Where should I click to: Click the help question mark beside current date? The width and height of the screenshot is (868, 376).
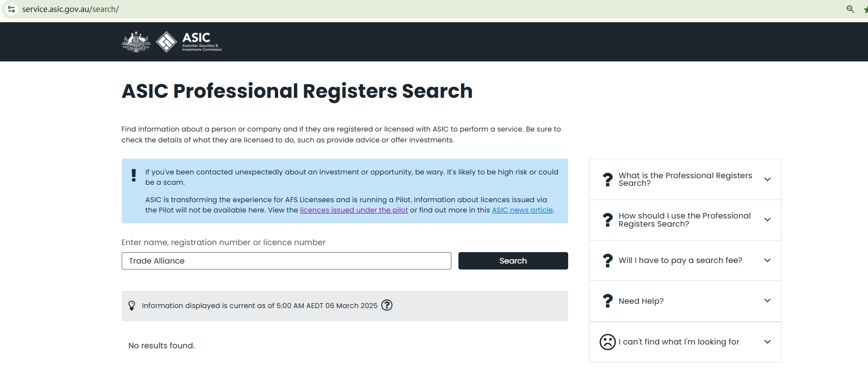click(x=387, y=305)
